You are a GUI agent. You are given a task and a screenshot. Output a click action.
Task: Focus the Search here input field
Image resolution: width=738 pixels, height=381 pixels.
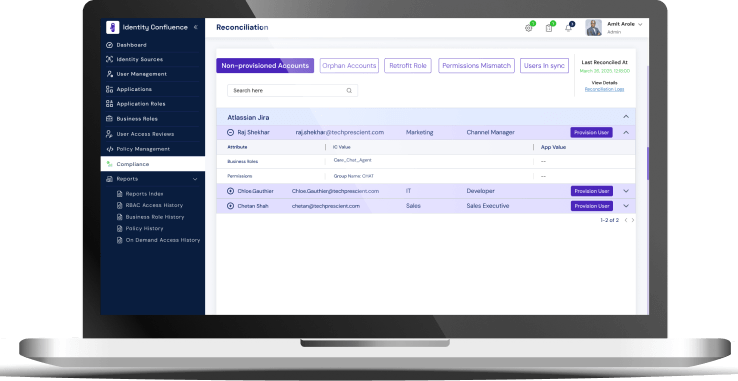click(292, 90)
